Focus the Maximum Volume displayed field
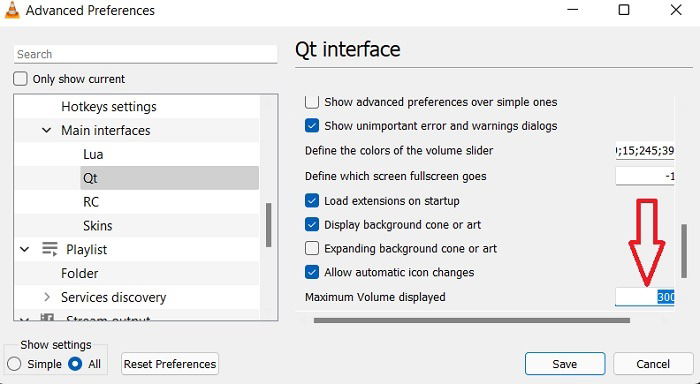This screenshot has height=384, width=700. 645,297
